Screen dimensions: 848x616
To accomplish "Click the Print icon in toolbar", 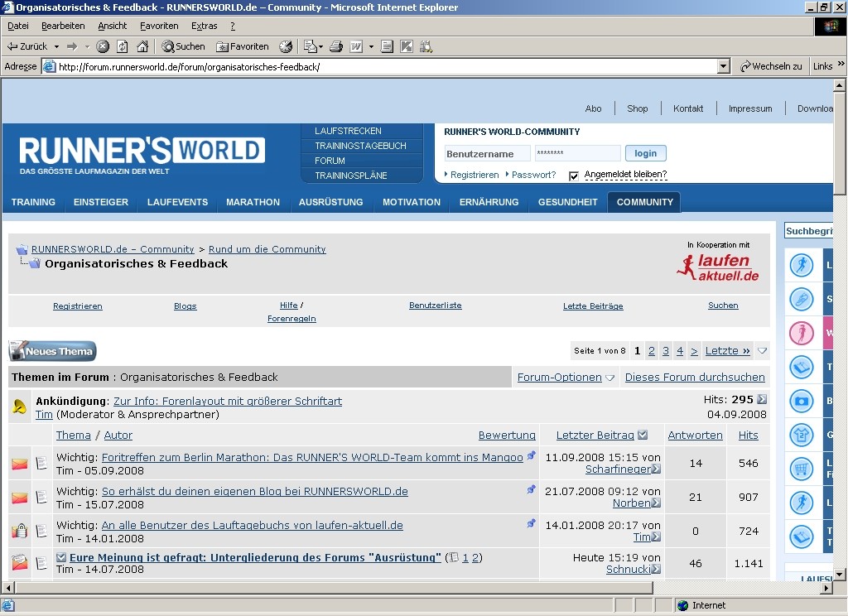I will click(336, 46).
